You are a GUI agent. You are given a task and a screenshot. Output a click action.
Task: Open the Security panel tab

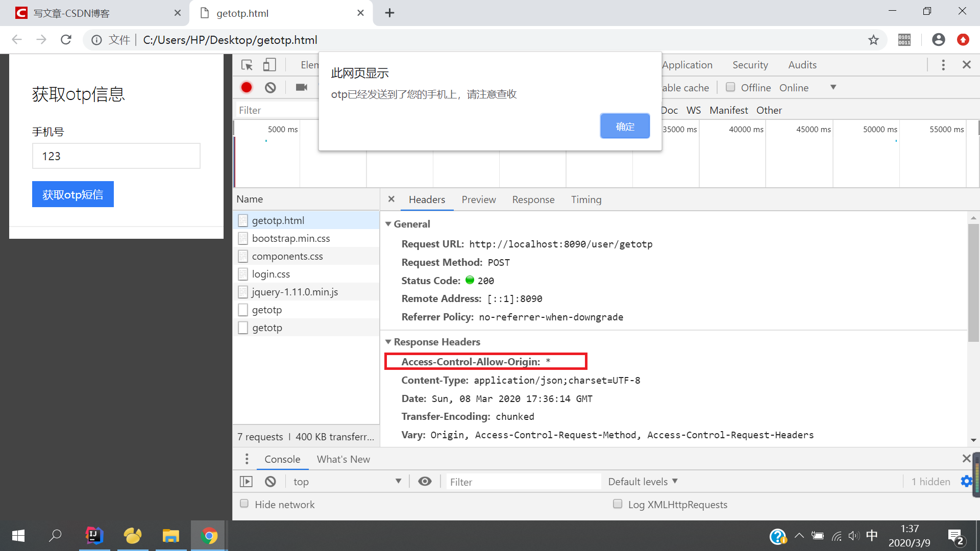pyautogui.click(x=750, y=65)
